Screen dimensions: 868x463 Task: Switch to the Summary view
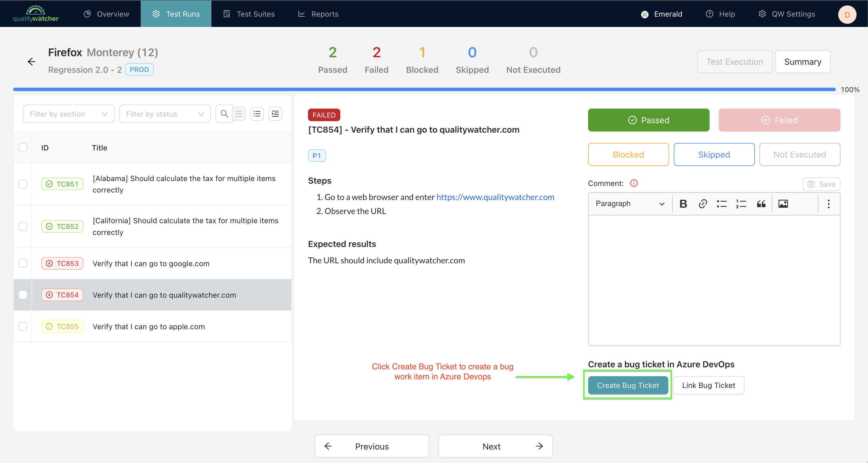[x=803, y=62]
